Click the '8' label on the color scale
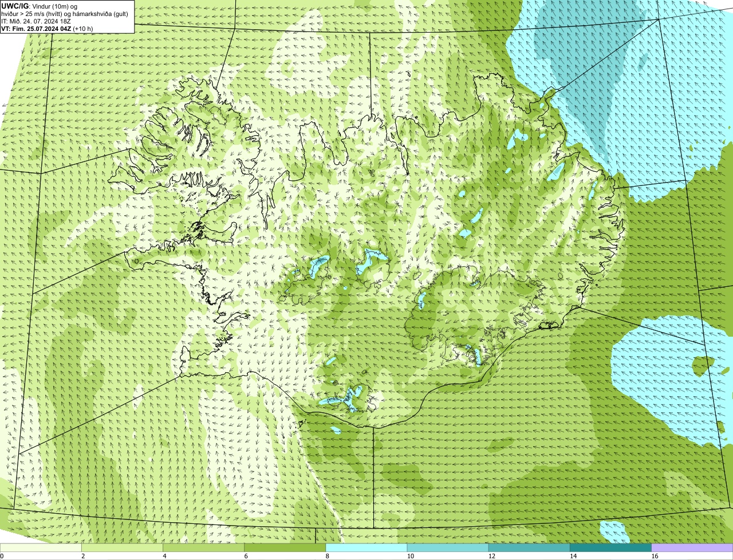The width and height of the screenshot is (733, 560). click(327, 556)
